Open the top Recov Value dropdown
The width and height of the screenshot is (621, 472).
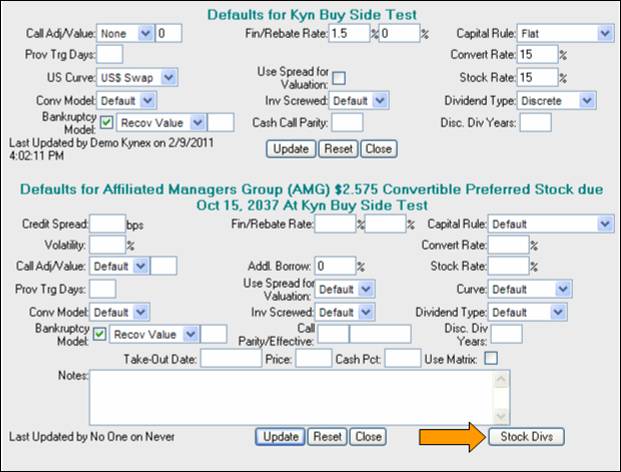pyautogui.click(x=161, y=123)
